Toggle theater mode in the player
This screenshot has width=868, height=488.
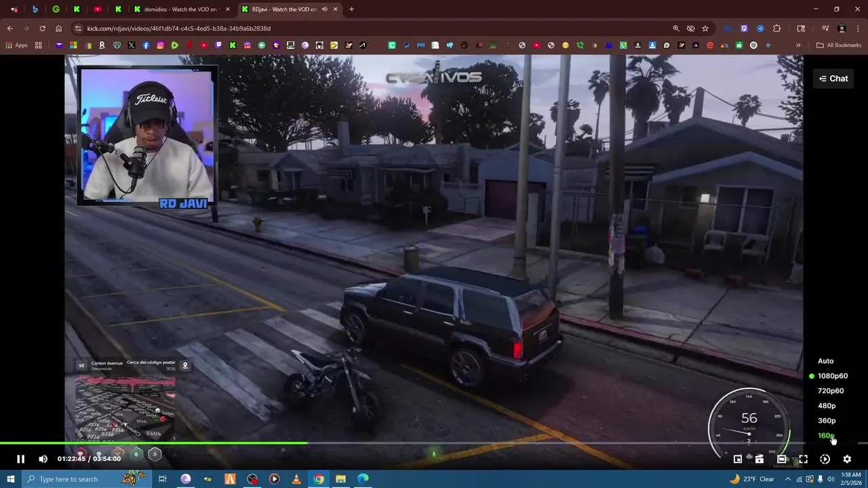pos(781,459)
